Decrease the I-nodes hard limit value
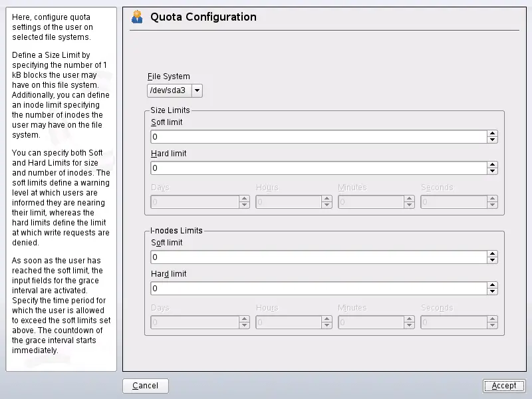Screen dimensions: 532x399 coord(492,291)
